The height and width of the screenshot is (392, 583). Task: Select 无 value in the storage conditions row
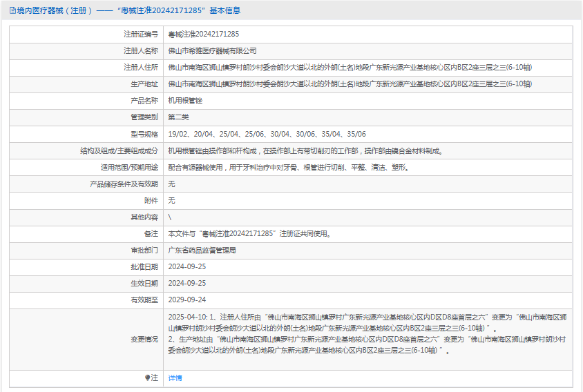(x=171, y=184)
